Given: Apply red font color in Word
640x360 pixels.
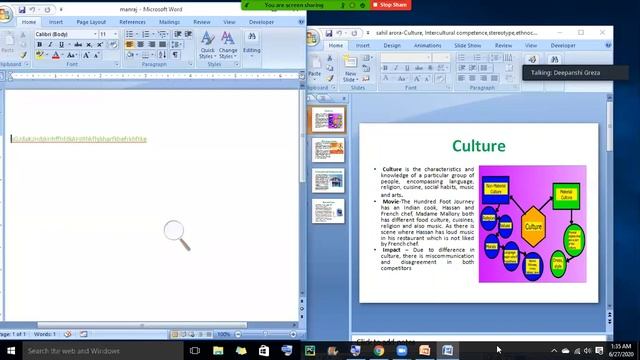Looking at the screenshot, I should [56, 55].
